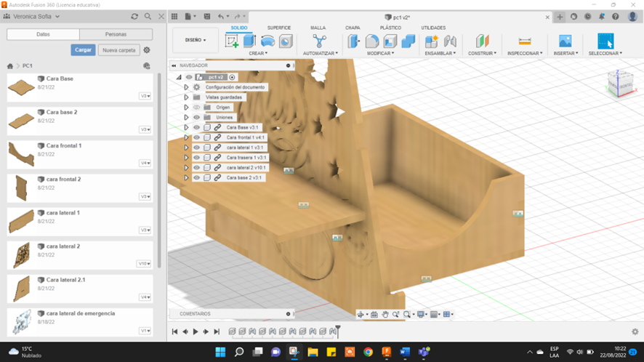The height and width of the screenshot is (362, 644).
Task: Open the DISEÑO workspace dropdown
Action: 196,40
